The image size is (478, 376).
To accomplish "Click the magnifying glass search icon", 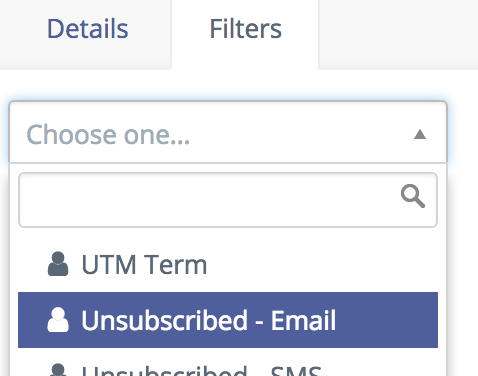I will tap(413, 196).
